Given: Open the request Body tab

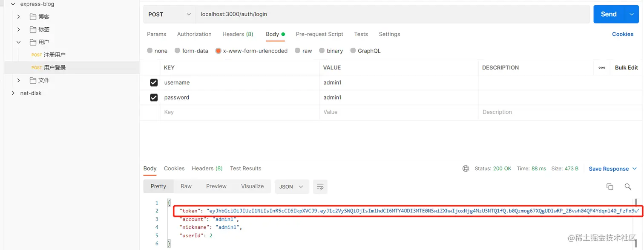Looking at the screenshot, I should pyautogui.click(x=275, y=34).
